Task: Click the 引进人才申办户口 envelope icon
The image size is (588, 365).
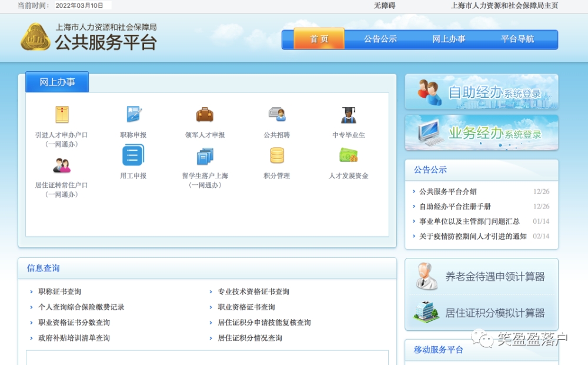Action: pos(62,114)
